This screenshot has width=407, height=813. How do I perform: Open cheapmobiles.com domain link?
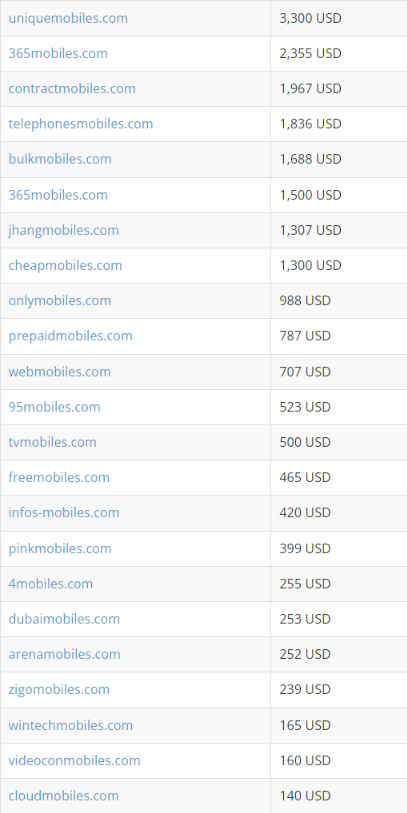[x=65, y=266]
